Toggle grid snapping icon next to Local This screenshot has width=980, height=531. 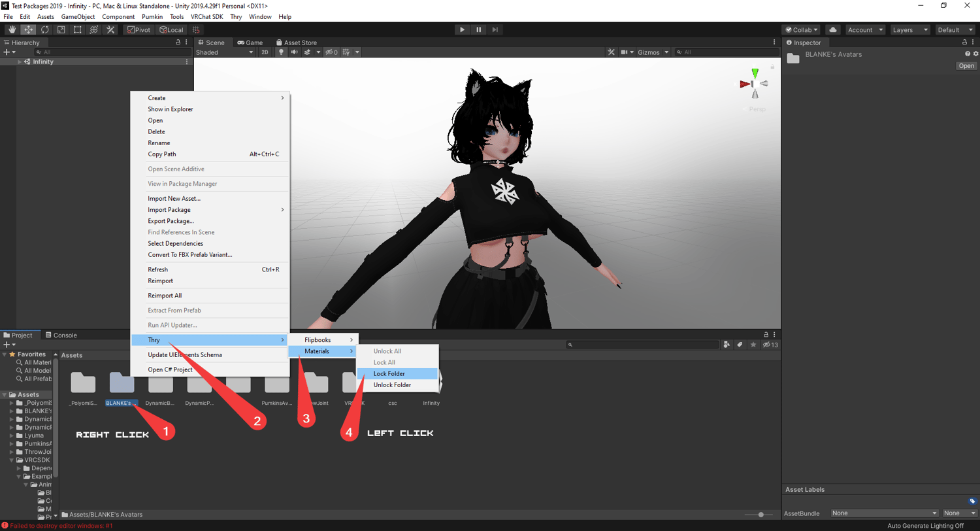pos(197,29)
